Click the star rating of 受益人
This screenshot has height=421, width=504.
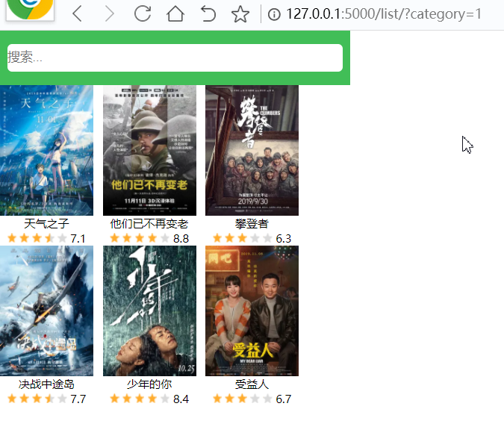242,399
